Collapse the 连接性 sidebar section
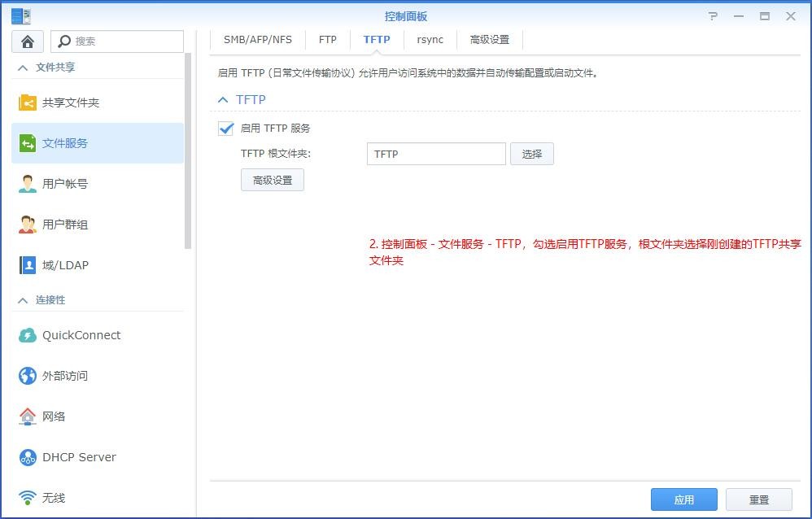This screenshot has height=519, width=812. click(23, 300)
